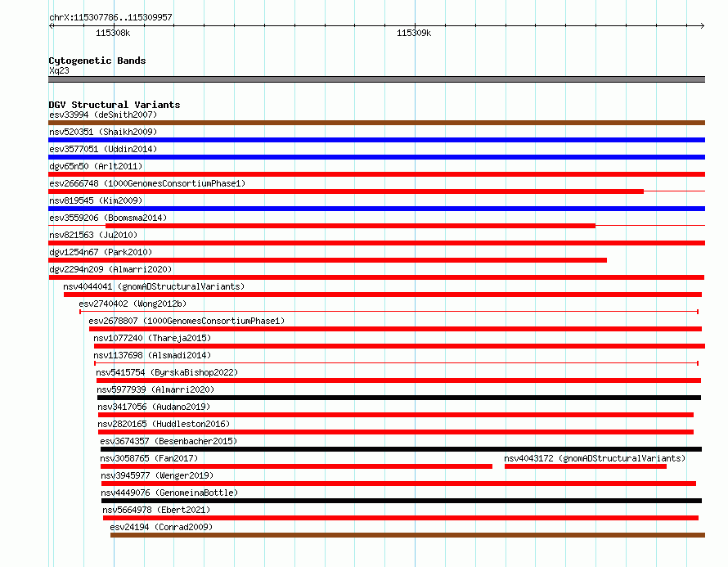This screenshot has height=567, width=728.
Task: Click nsv4449076 (GenomeinaBottle) label
Action: 169,493
